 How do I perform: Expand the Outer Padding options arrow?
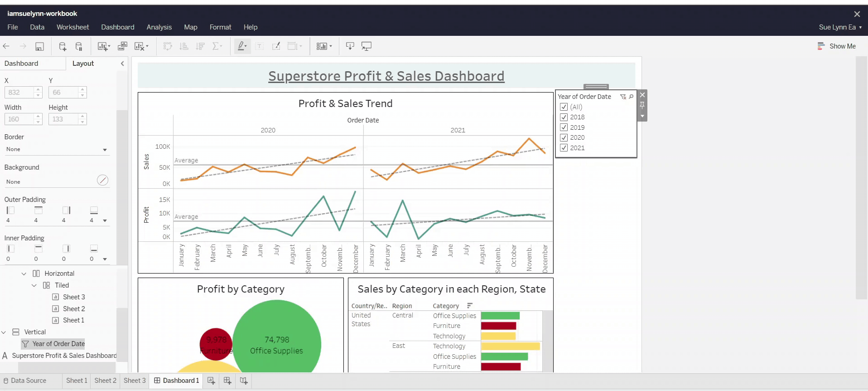click(x=105, y=220)
